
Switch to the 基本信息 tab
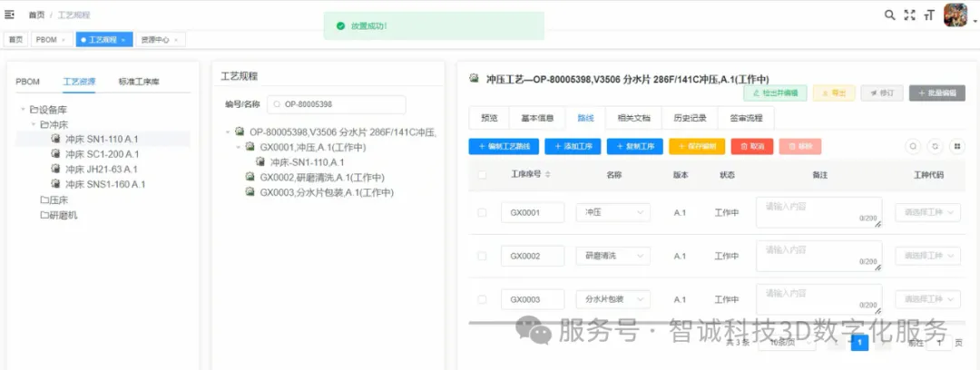537,118
